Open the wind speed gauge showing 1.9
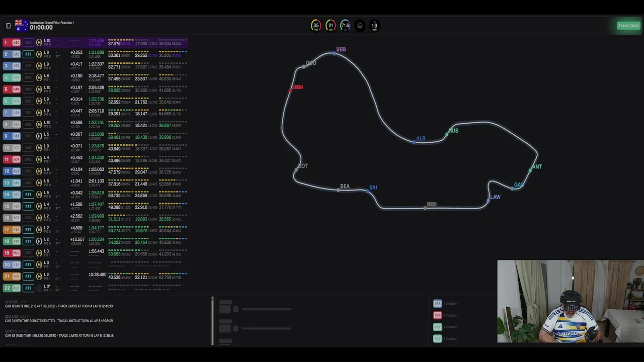644x362 pixels. [x=374, y=26]
